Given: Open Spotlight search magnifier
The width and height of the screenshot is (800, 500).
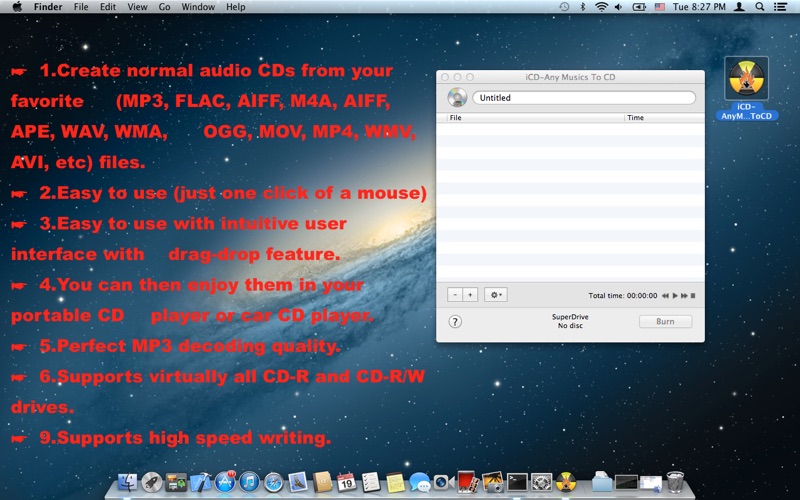Looking at the screenshot, I should point(760,7).
